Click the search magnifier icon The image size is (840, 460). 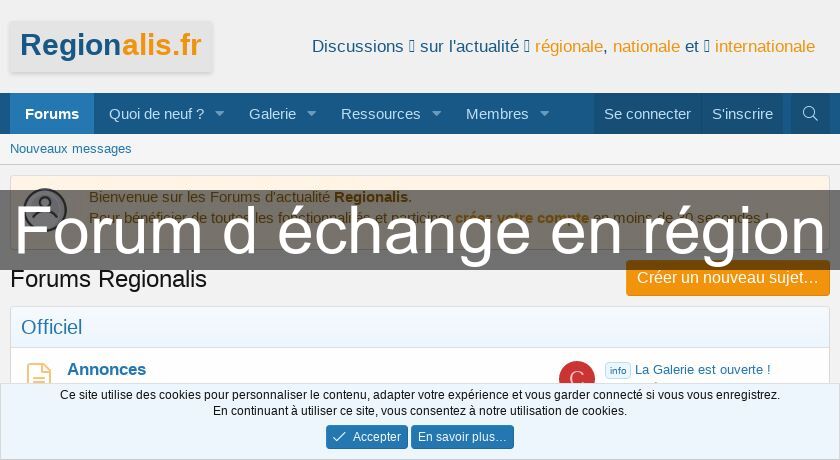[810, 114]
